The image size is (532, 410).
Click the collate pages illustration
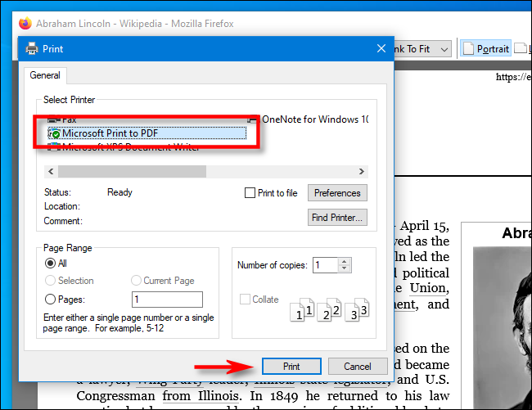pos(331,309)
